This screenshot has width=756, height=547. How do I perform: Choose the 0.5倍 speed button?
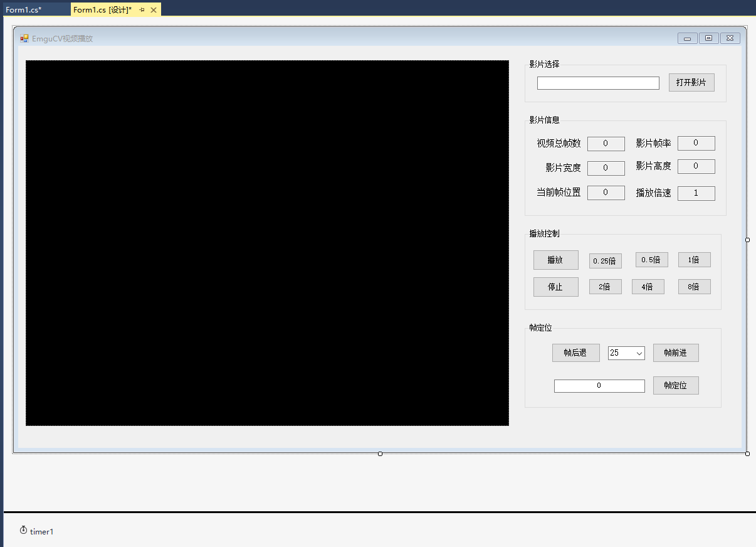(651, 260)
